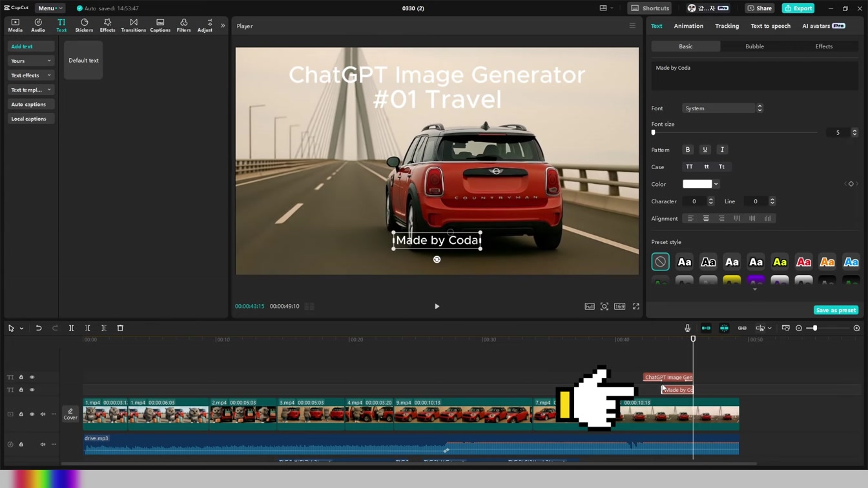The image size is (868, 488).
Task: Select the Effects sub-tab in text panel
Action: coord(823,46)
